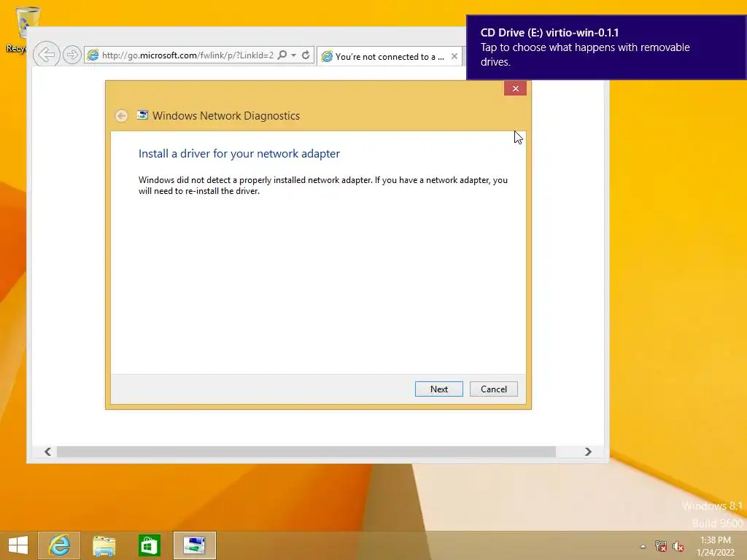Click the dialog's back arrow icon

122,116
